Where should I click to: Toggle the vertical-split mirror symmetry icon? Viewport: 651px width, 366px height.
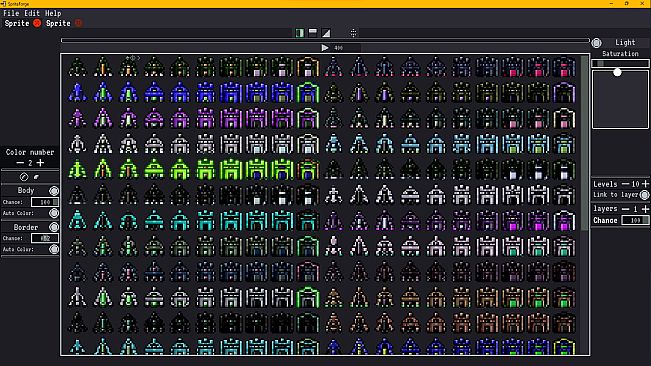(x=300, y=33)
